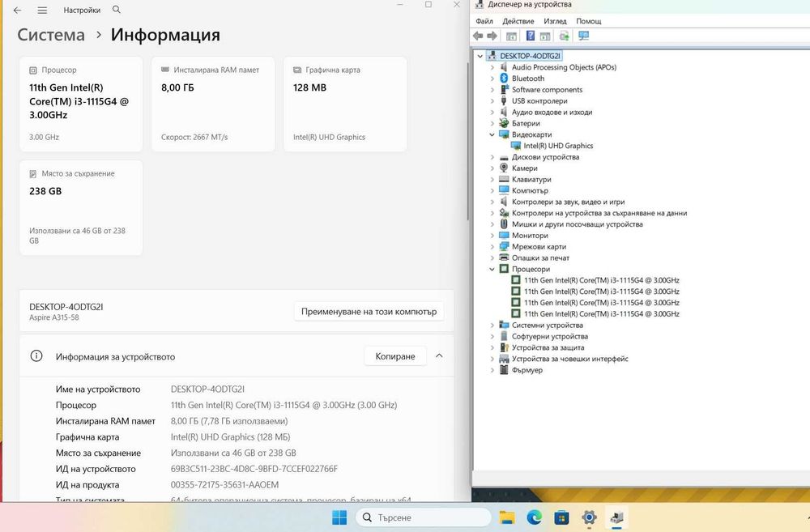Collapse the DESKTOP-4ODTG2I root node
This screenshot has width=810, height=532.
point(480,56)
